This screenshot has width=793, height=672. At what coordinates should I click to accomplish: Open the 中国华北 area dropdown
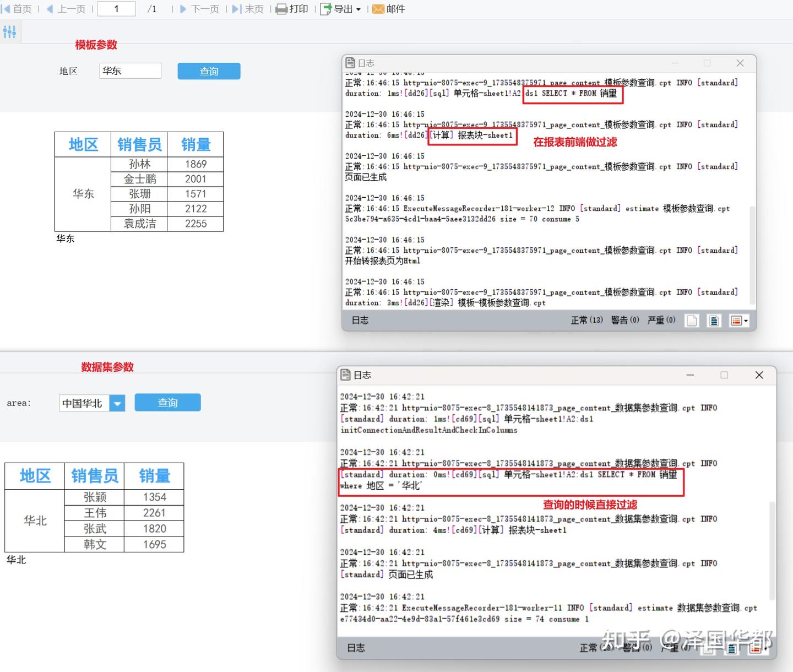(x=117, y=403)
